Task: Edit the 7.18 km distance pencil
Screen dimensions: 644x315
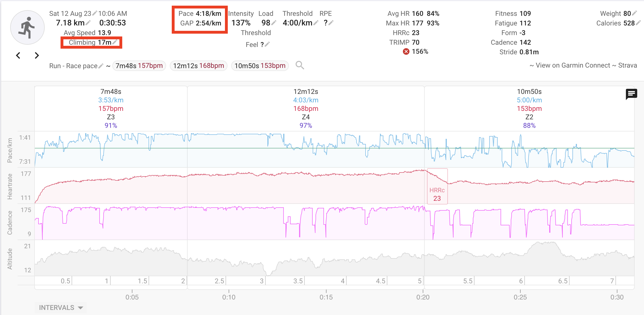Action: 88,23
